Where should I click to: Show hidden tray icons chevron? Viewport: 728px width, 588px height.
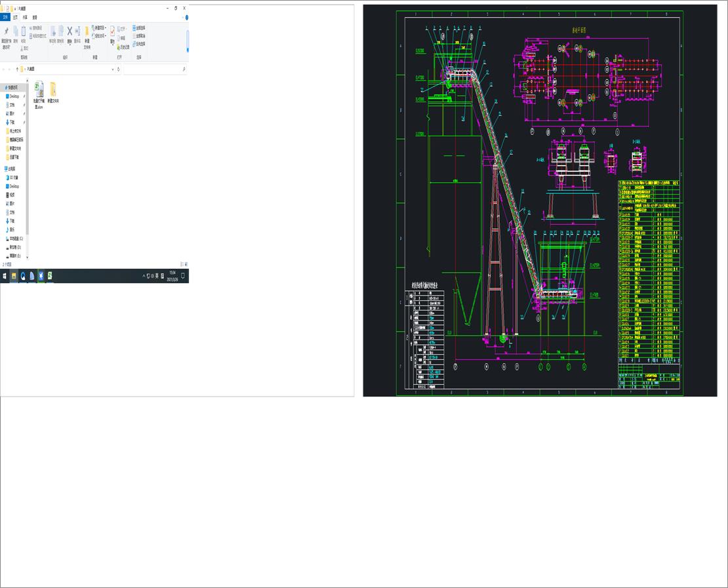pos(144,276)
